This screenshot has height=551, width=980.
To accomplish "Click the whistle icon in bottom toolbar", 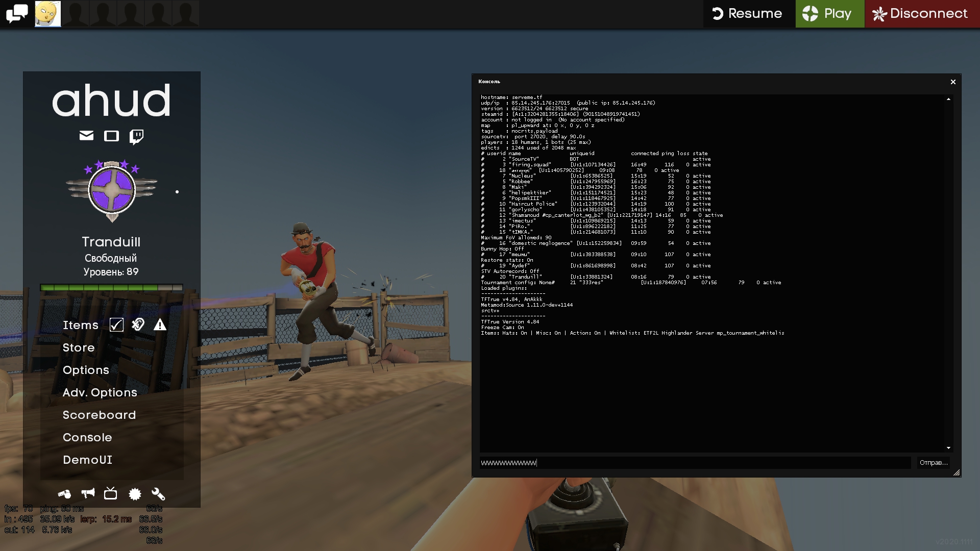I will [x=64, y=494].
